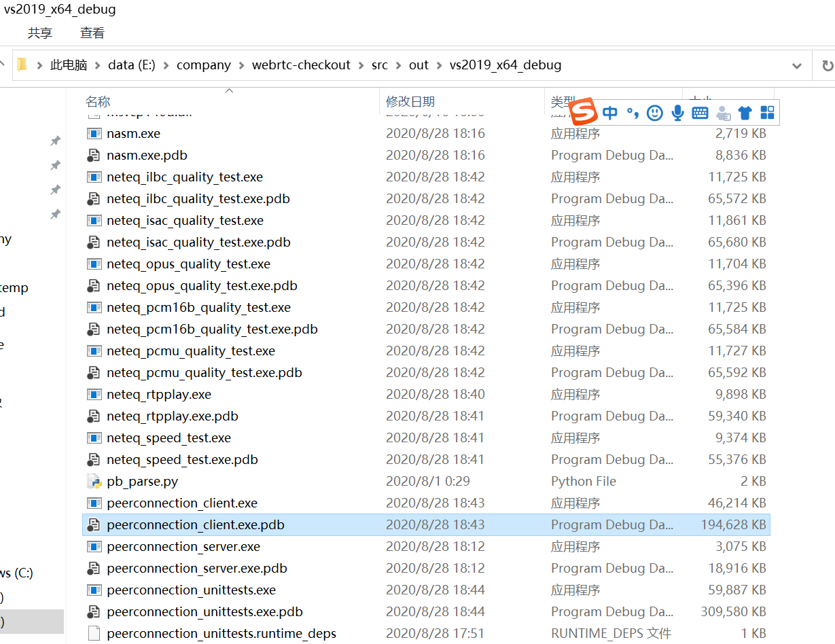
Task: Select neteq_pcm16b_quality_test.exe.pdb file
Action: (x=212, y=329)
